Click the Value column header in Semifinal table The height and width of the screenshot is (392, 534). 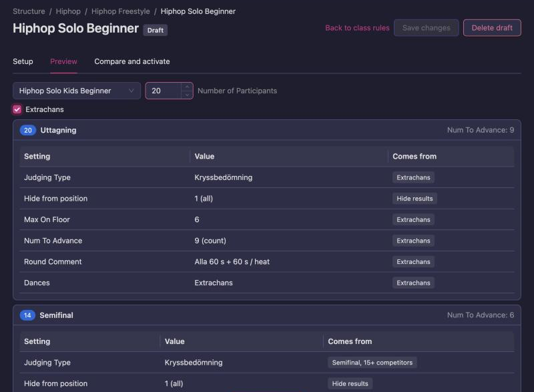175,341
